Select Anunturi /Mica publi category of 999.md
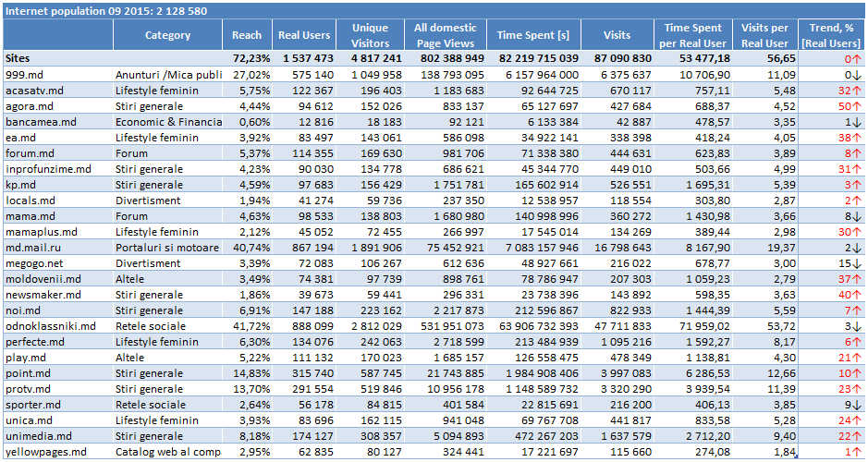 coord(167,75)
